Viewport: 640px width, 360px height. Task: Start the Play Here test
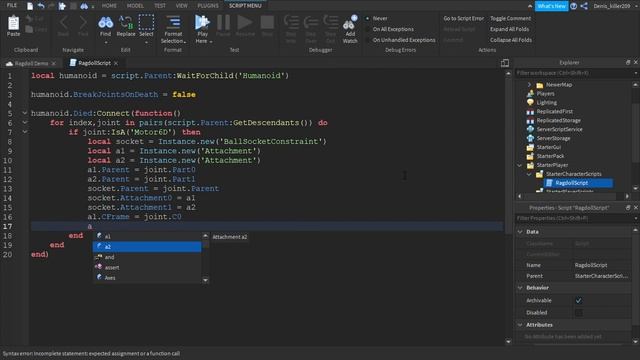(x=202, y=22)
